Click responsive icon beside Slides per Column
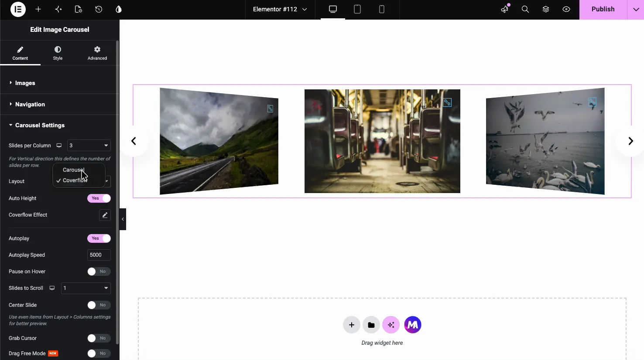The width and height of the screenshot is (644, 360). click(59, 146)
